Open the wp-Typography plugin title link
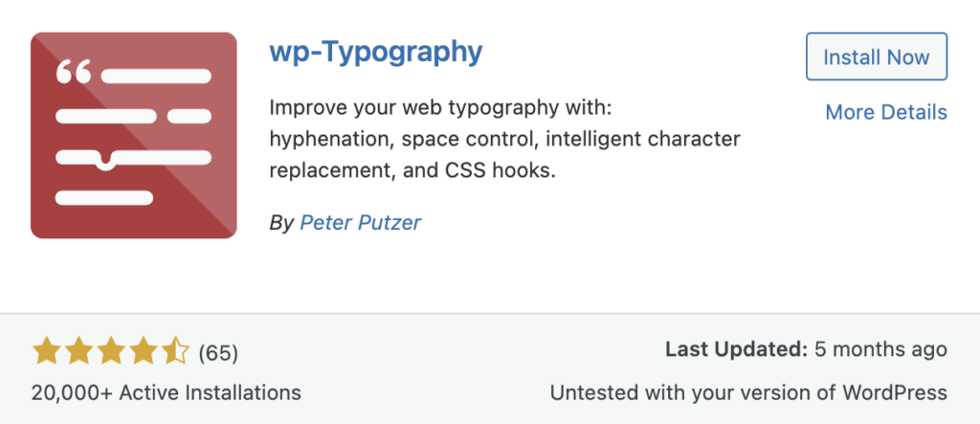Viewport: 980px width, 424px height. coord(376,52)
